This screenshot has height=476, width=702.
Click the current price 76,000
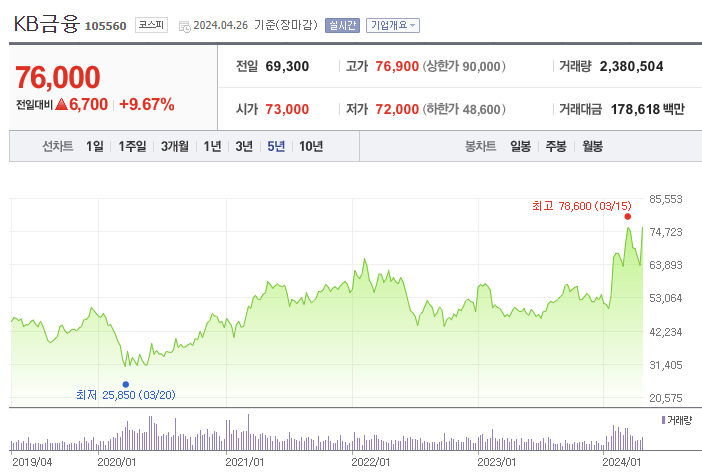point(58,77)
